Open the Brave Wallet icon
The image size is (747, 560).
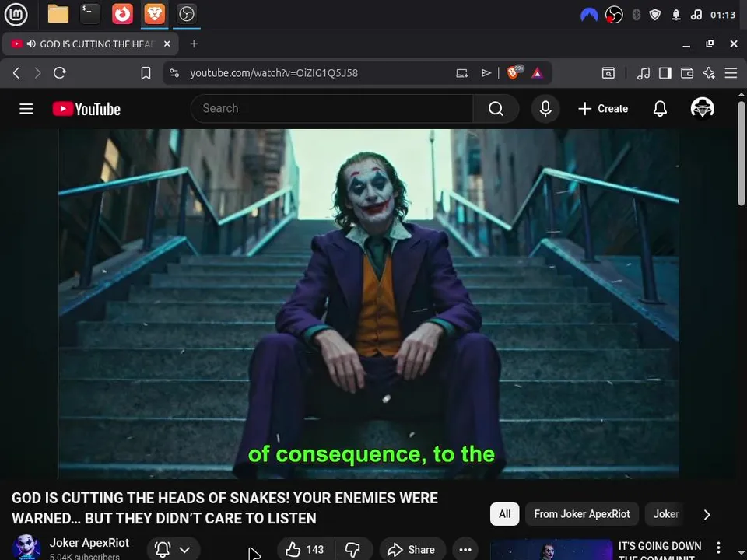pyautogui.click(x=687, y=73)
